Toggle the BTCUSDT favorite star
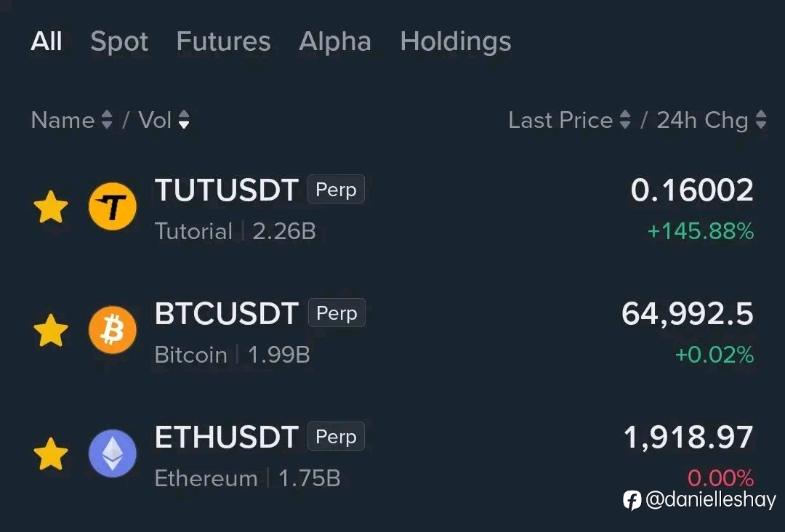The height and width of the screenshot is (532, 785). (51, 330)
